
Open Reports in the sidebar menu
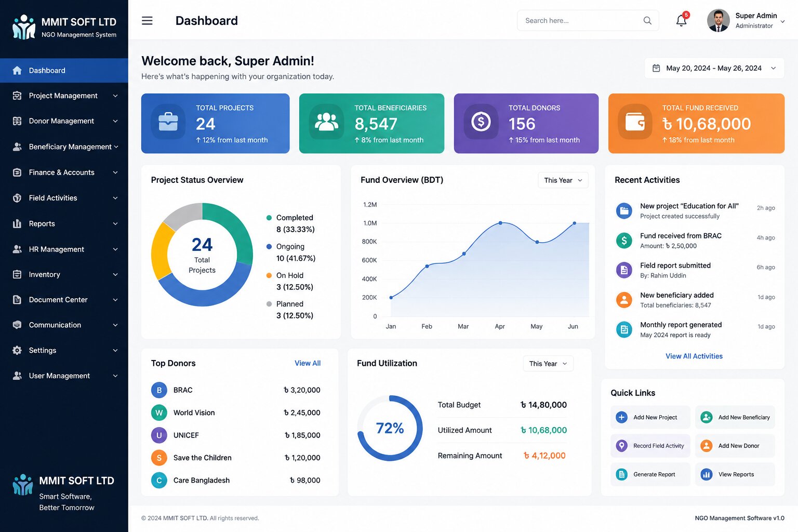click(x=64, y=223)
